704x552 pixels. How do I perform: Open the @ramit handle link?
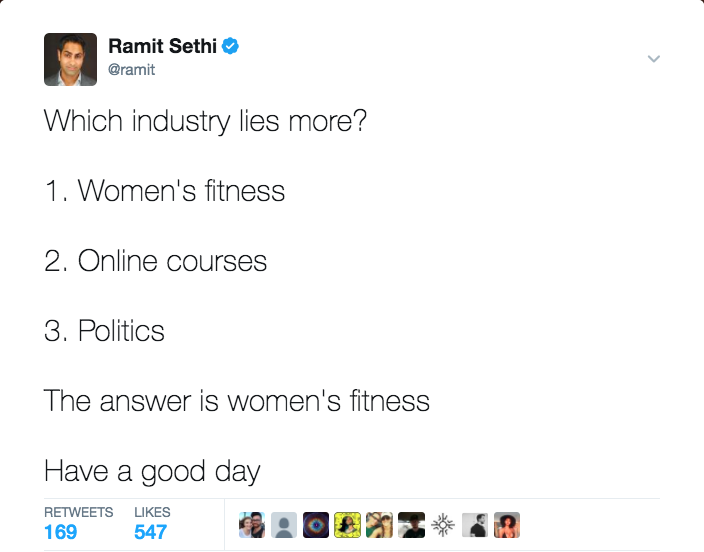pyautogui.click(x=132, y=70)
